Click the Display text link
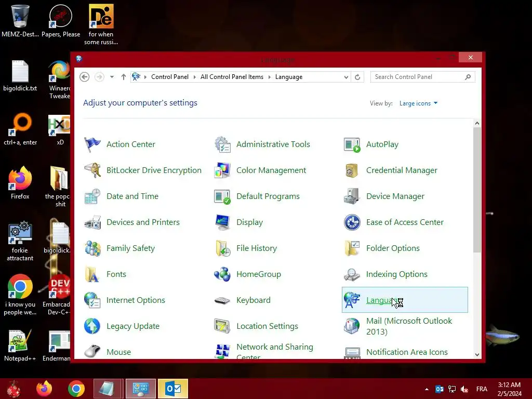This screenshot has width=532, height=399. pyautogui.click(x=249, y=222)
